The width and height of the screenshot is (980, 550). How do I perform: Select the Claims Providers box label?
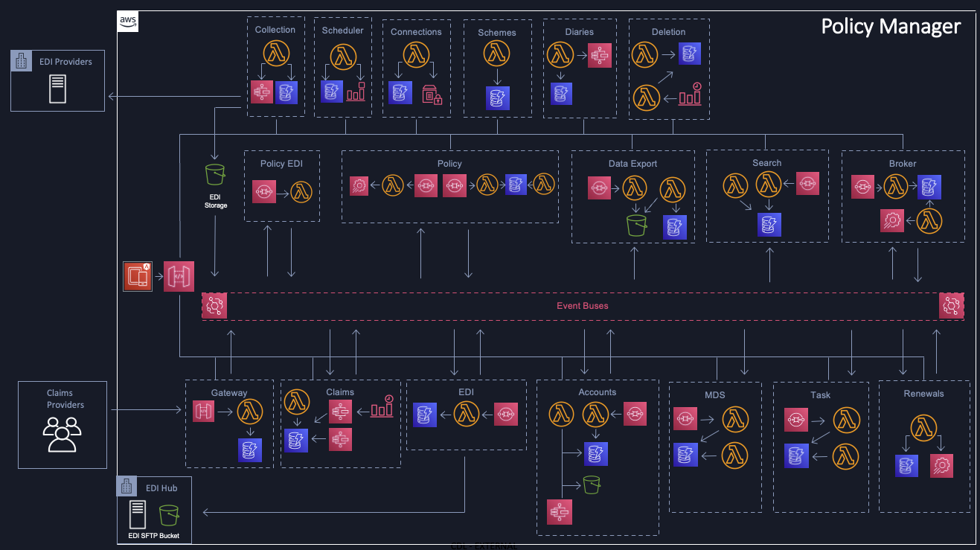(65, 399)
